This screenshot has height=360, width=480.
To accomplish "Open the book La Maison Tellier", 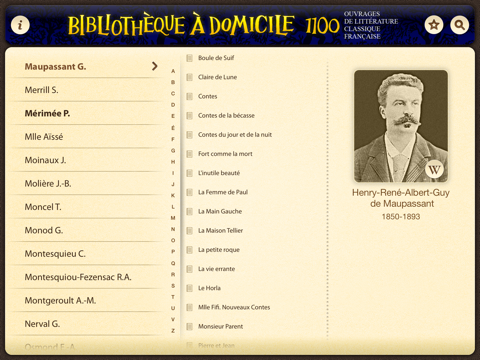I will point(220,231).
